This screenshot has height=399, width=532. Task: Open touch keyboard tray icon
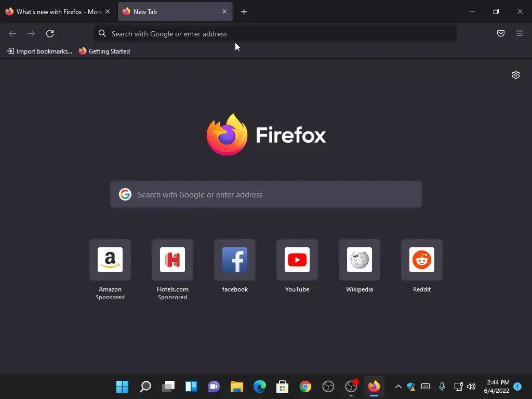425,387
